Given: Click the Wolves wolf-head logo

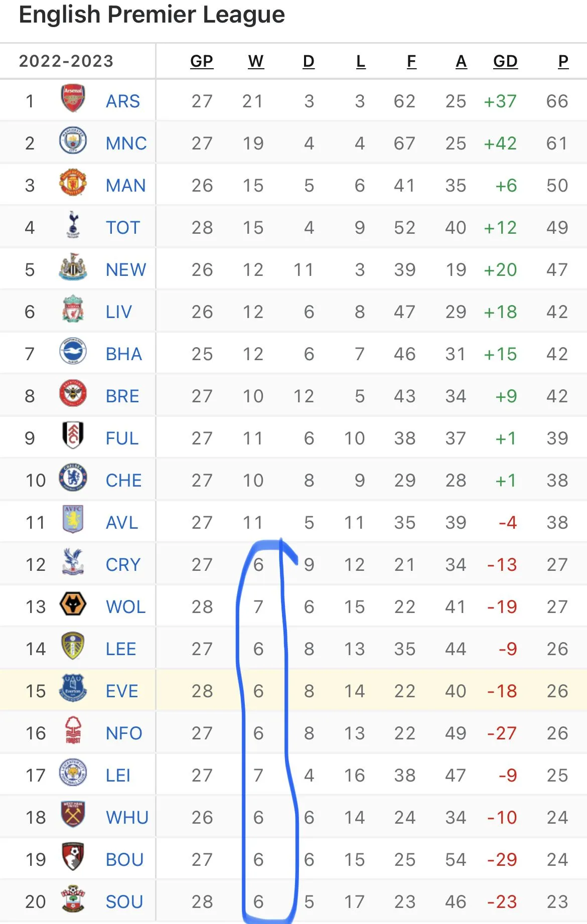Looking at the screenshot, I should coord(73,604).
